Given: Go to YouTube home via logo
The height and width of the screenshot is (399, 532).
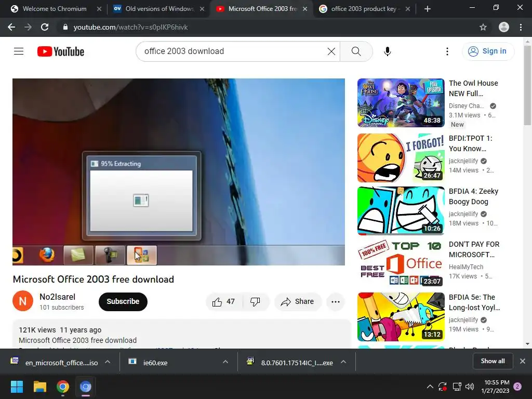Looking at the screenshot, I should [61, 51].
